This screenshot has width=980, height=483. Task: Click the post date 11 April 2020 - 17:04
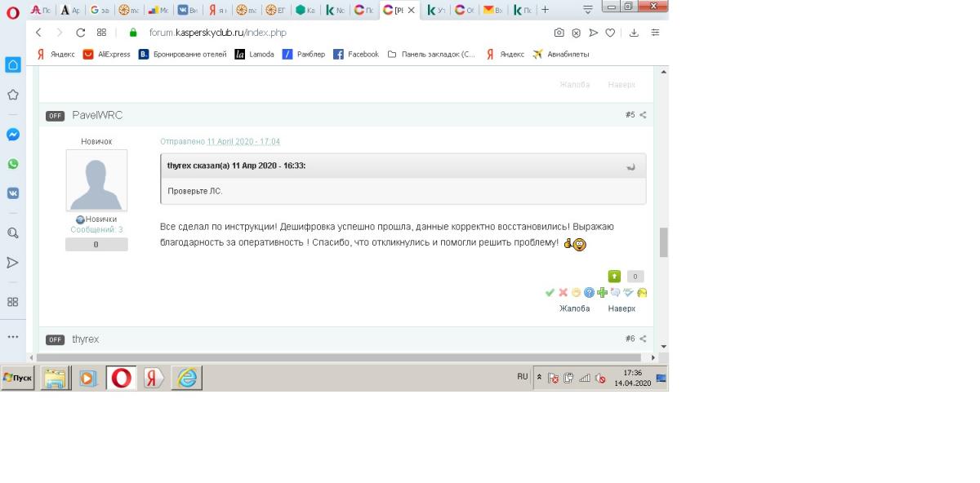(x=243, y=141)
